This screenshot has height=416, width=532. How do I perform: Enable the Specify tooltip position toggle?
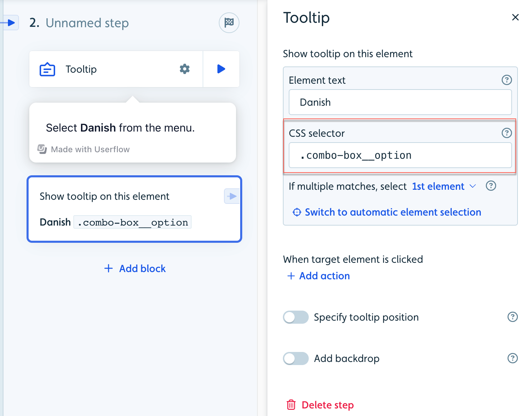click(x=296, y=317)
